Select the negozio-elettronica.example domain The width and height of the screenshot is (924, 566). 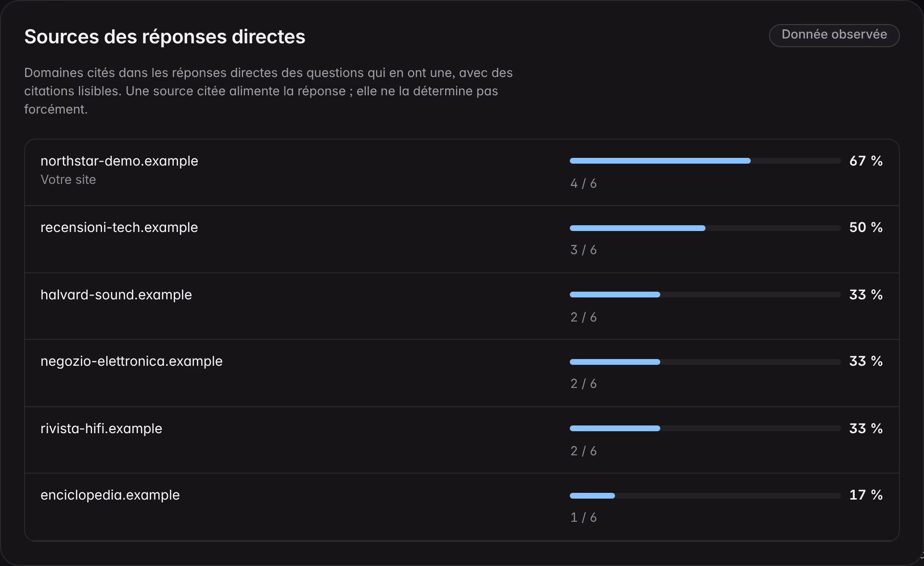131,361
